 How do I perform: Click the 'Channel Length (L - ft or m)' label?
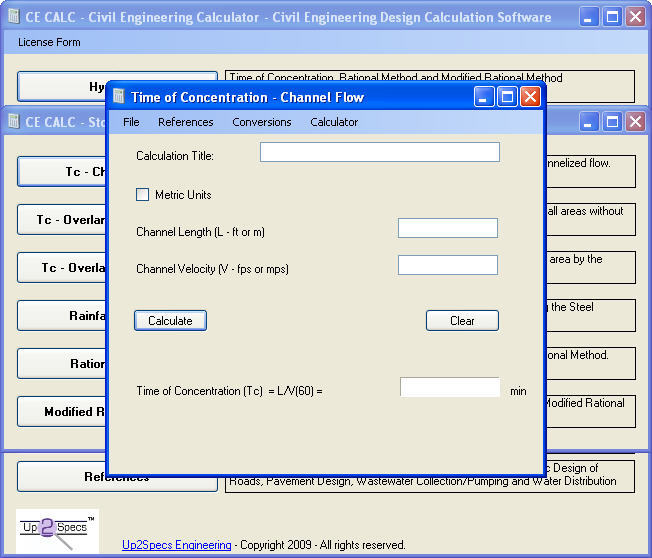pyautogui.click(x=200, y=232)
